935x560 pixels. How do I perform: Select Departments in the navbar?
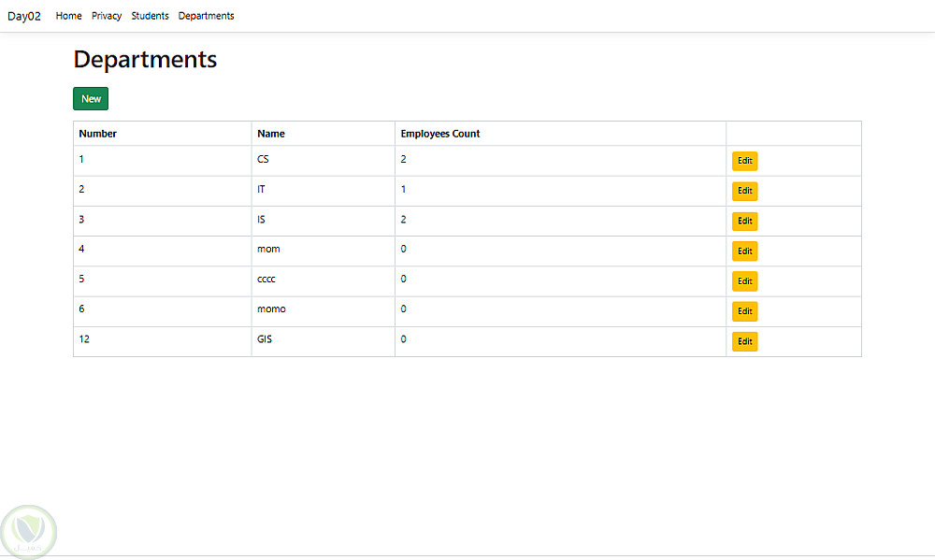coord(206,16)
